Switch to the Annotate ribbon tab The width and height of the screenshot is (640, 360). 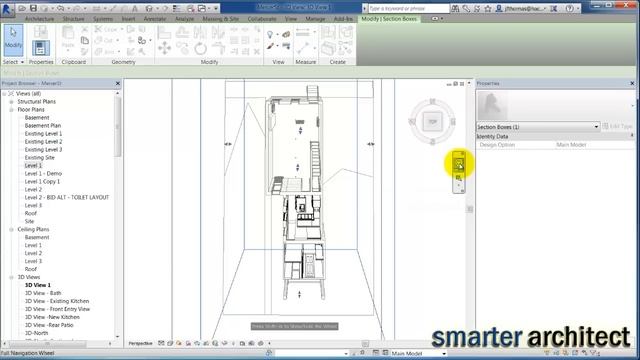tap(155, 19)
